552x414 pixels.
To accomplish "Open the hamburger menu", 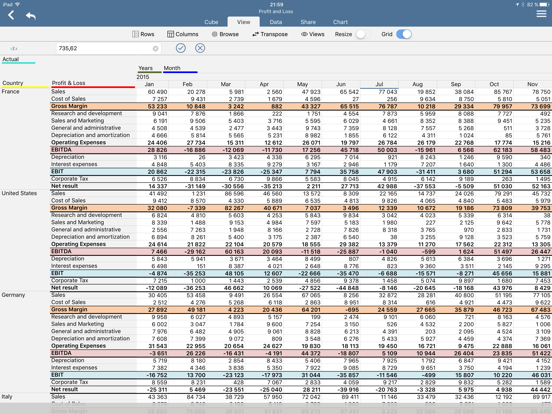I will [x=541, y=13].
